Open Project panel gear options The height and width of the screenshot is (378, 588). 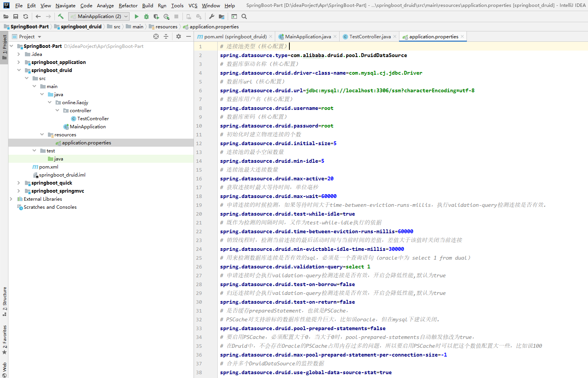179,36
